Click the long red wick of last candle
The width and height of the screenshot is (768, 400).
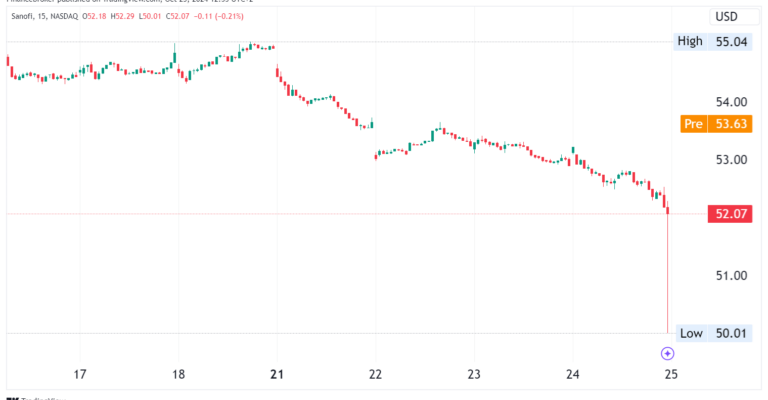coord(668,274)
